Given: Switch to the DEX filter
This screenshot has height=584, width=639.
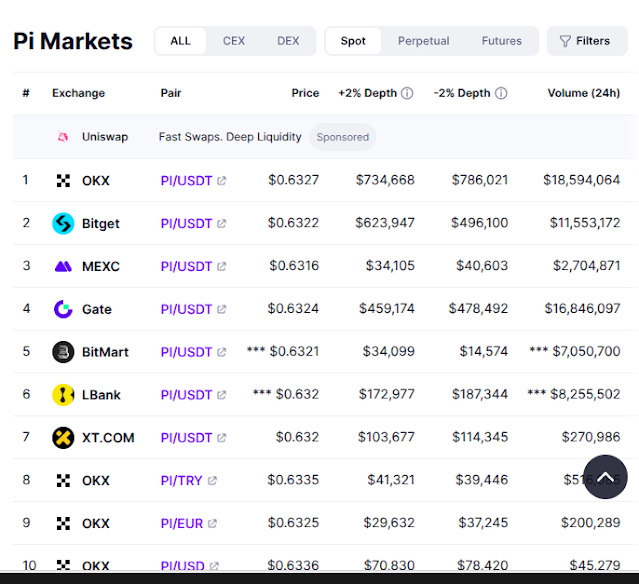Looking at the screenshot, I should click(288, 41).
